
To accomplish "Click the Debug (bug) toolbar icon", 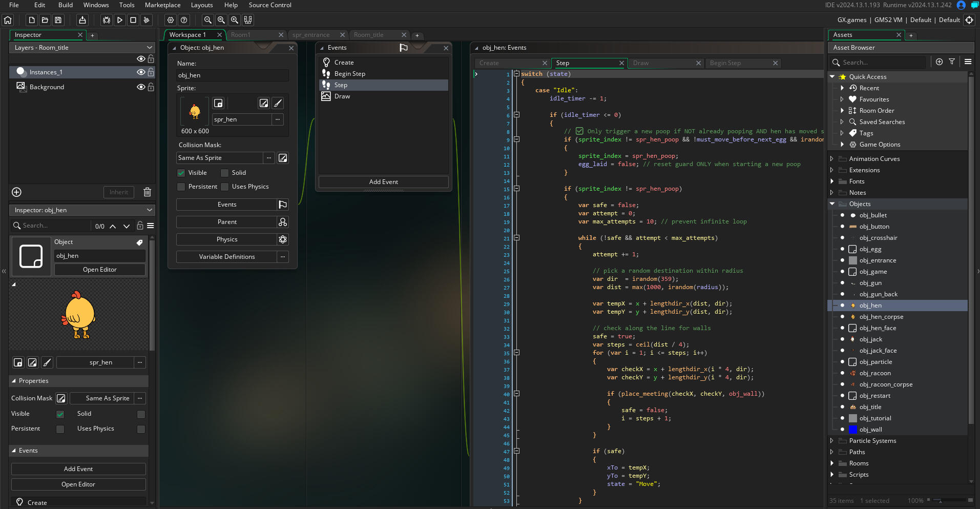I will pos(107,20).
